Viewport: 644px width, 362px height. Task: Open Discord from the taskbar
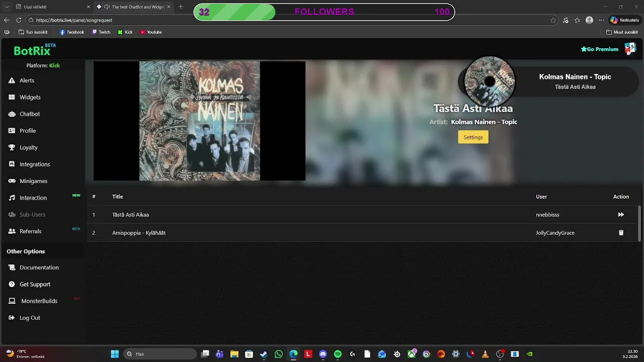tap(323, 354)
